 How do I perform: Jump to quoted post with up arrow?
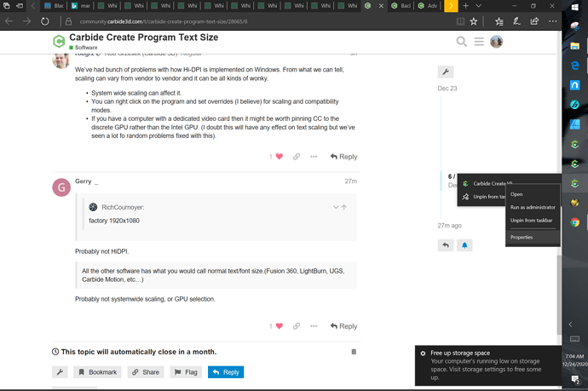point(344,207)
